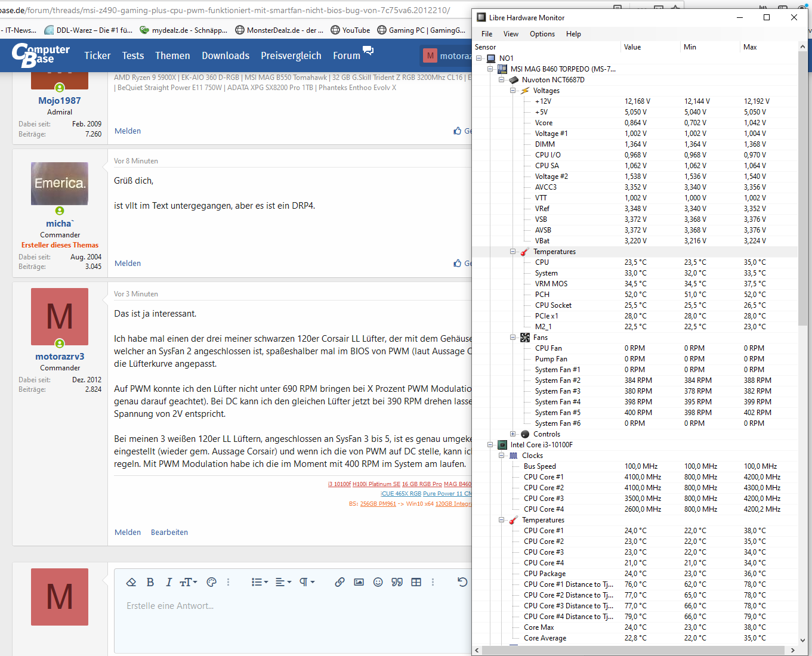Open the Help menu
Viewport: 812px width, 656px height.
click(x=573, y=34)
